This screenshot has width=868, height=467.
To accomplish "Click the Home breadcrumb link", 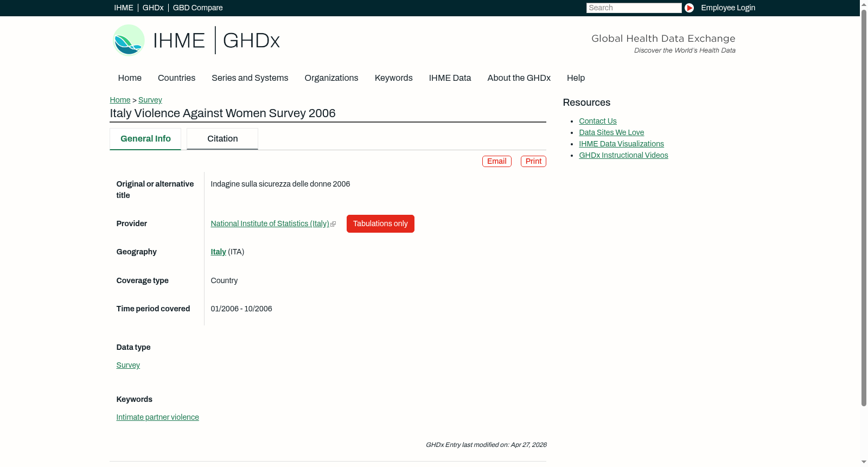I will (x=120, y=100).
